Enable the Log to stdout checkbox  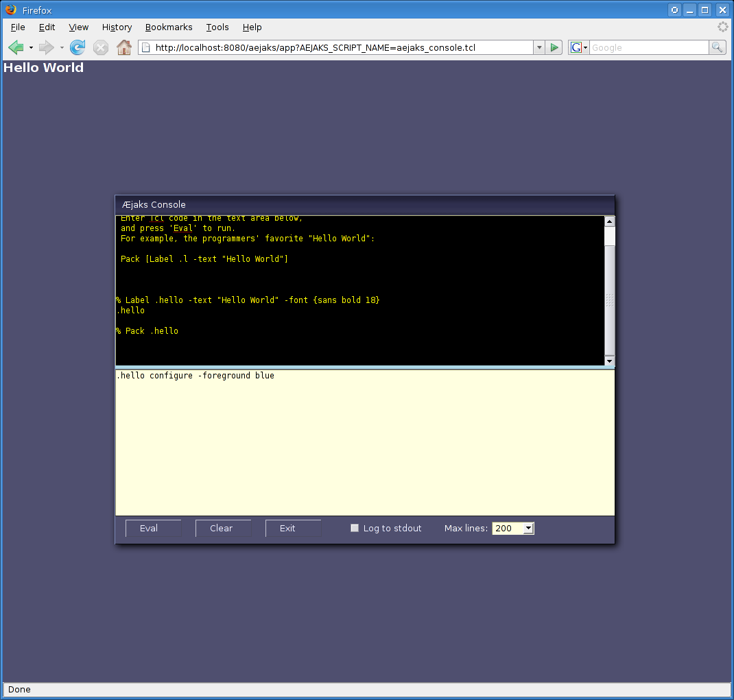(355, 528)
